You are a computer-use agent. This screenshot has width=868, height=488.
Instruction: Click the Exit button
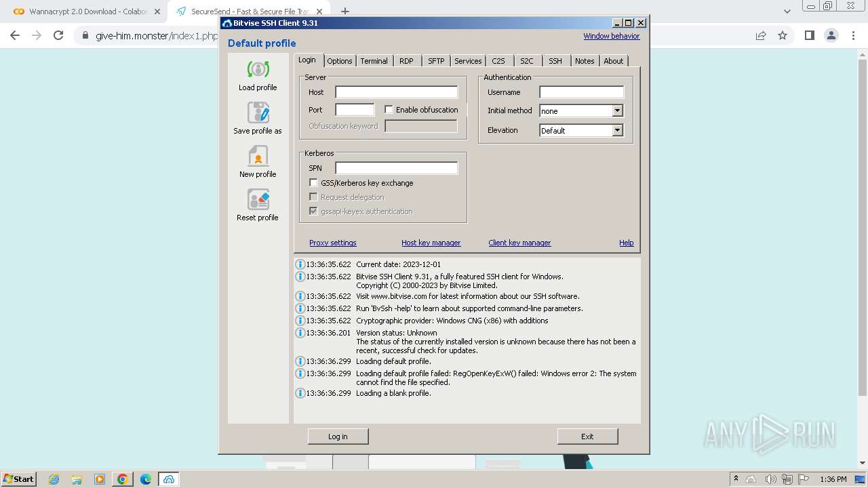tap(587, 436)
